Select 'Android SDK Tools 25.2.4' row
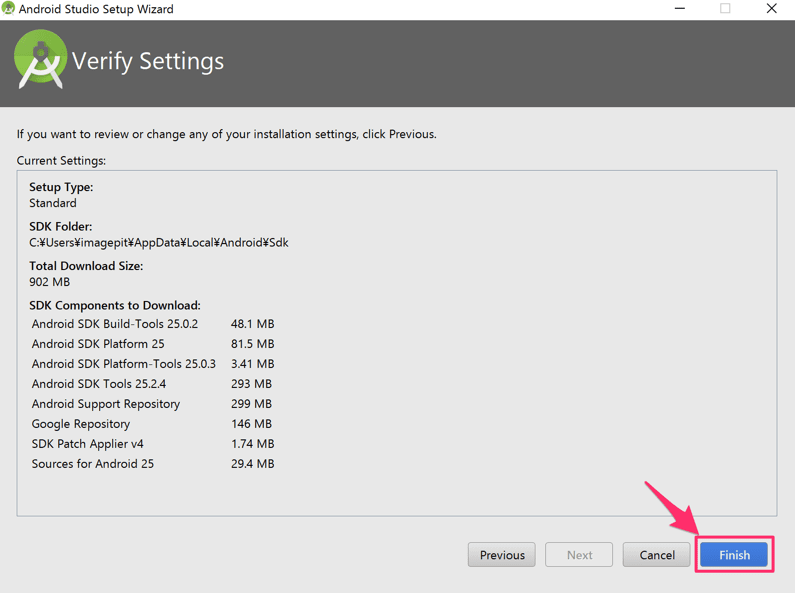795x593 pixels. point(152,384)
